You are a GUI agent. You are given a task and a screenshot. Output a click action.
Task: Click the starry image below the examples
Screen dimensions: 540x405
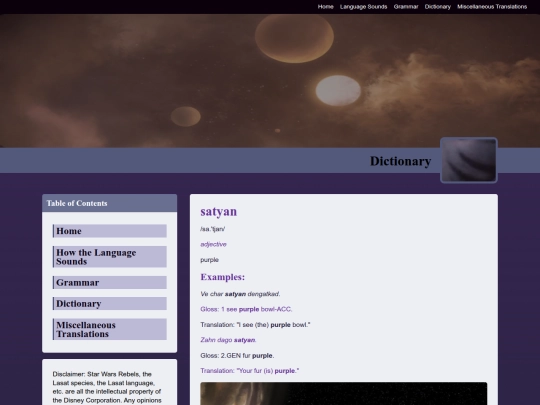(x=344, y=393)
